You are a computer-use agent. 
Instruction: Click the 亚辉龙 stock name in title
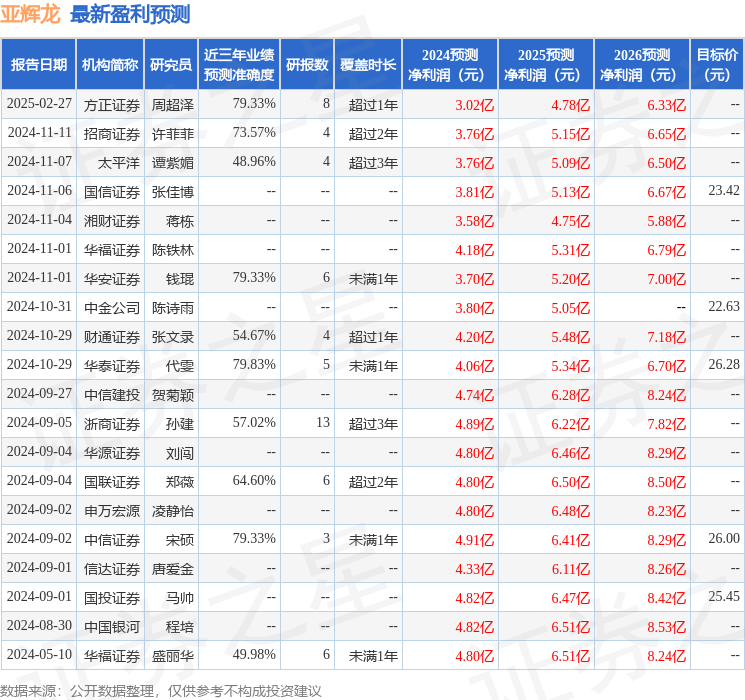coord(31,14)
